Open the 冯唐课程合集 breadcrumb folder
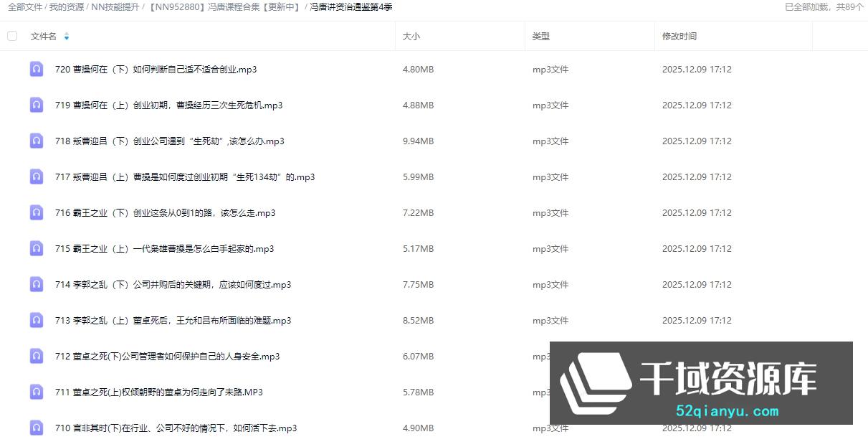 224,7
